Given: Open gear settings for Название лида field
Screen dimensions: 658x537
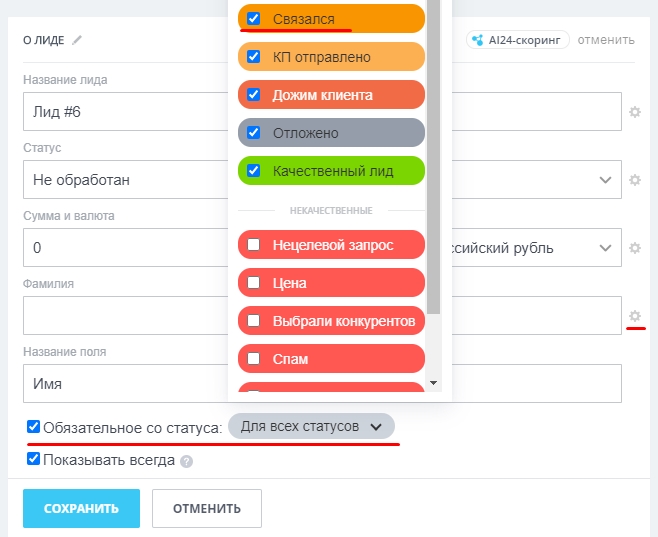Looking at the screenshot, I should pos(635,112).
